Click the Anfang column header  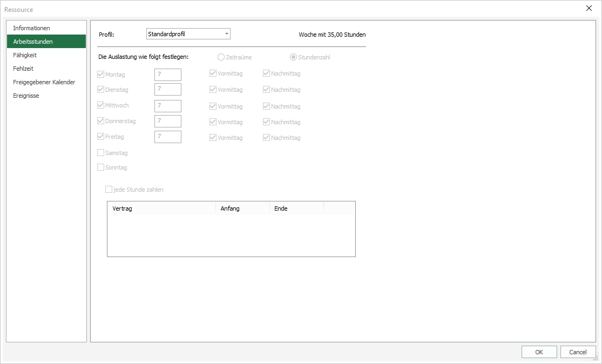pos(242,208)
